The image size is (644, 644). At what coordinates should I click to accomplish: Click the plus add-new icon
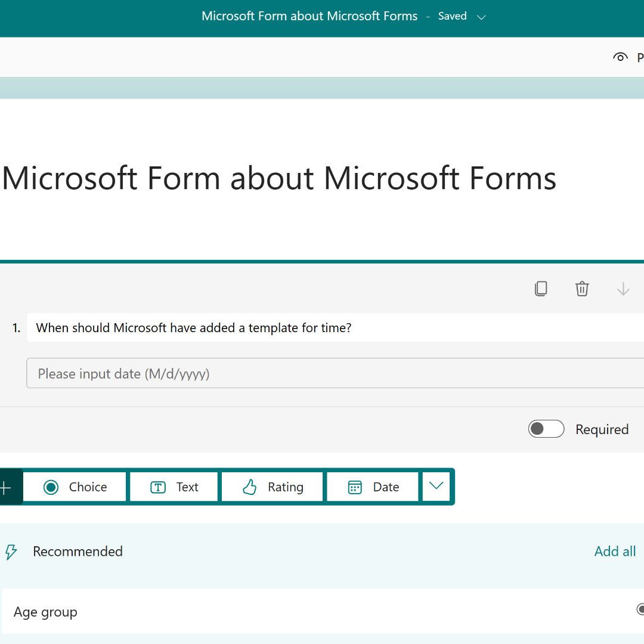5,488
